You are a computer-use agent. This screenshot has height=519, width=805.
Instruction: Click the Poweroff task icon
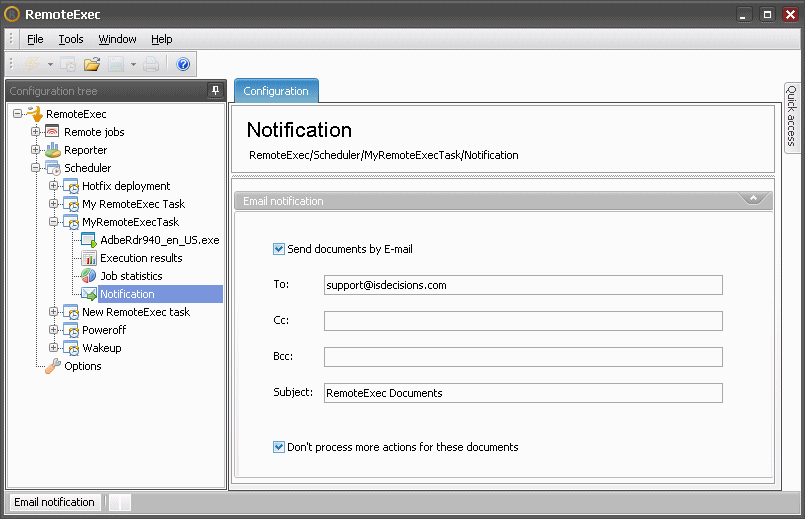point(71,330)
